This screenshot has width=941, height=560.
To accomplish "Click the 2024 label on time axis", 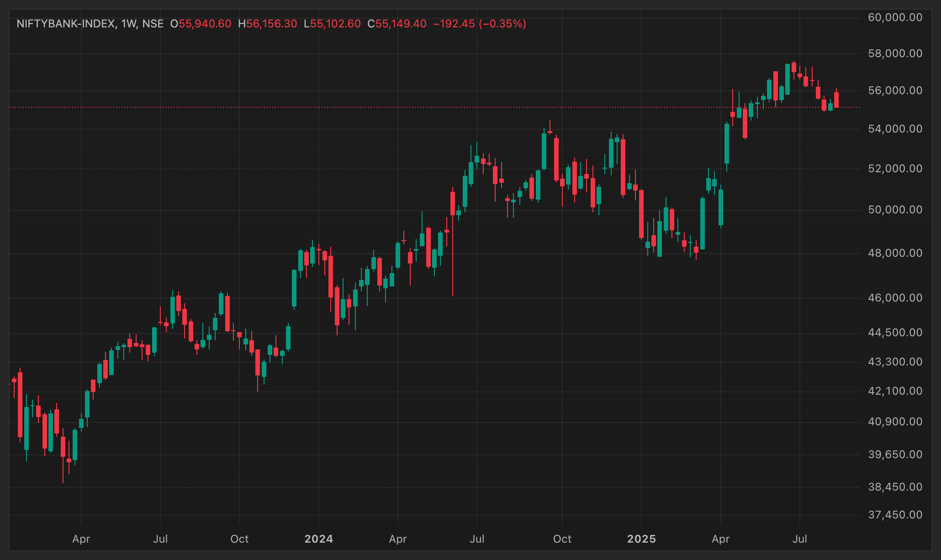I will point(319,539).
